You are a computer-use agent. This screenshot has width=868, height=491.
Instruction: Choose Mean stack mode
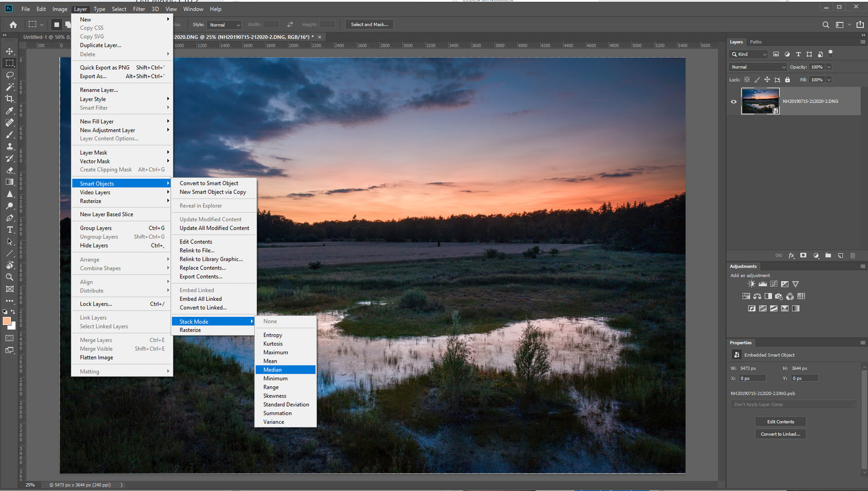click(x=286, y=361)
